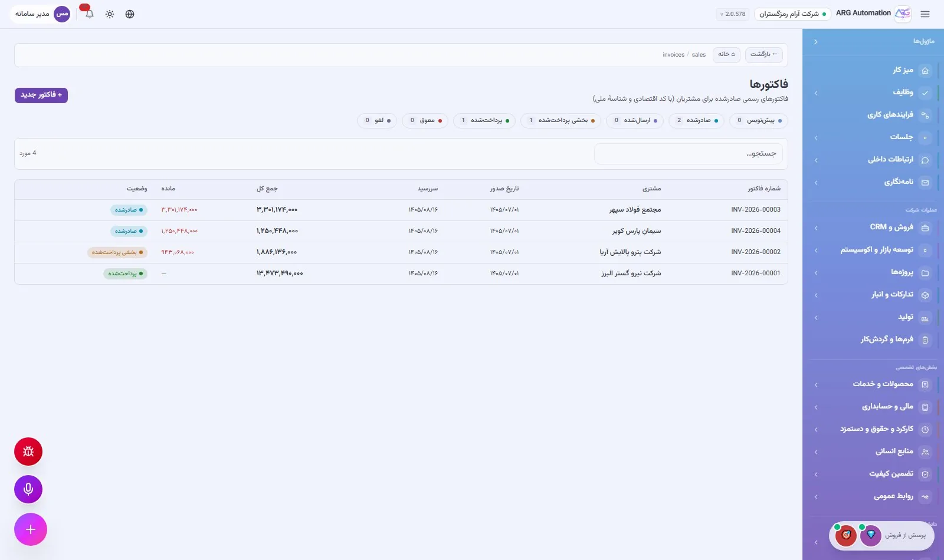Viewport: 944px width, 560px height.
Task: Activate the purple microphone button
Action: coord(28,489)
